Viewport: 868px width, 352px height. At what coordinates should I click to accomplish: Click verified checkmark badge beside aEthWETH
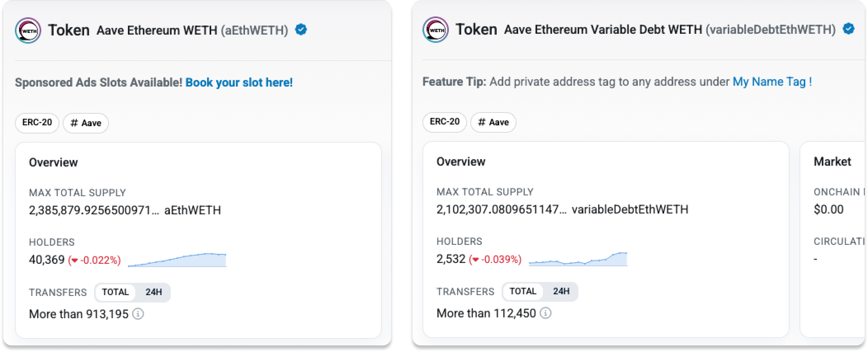[x=301, y=30]
